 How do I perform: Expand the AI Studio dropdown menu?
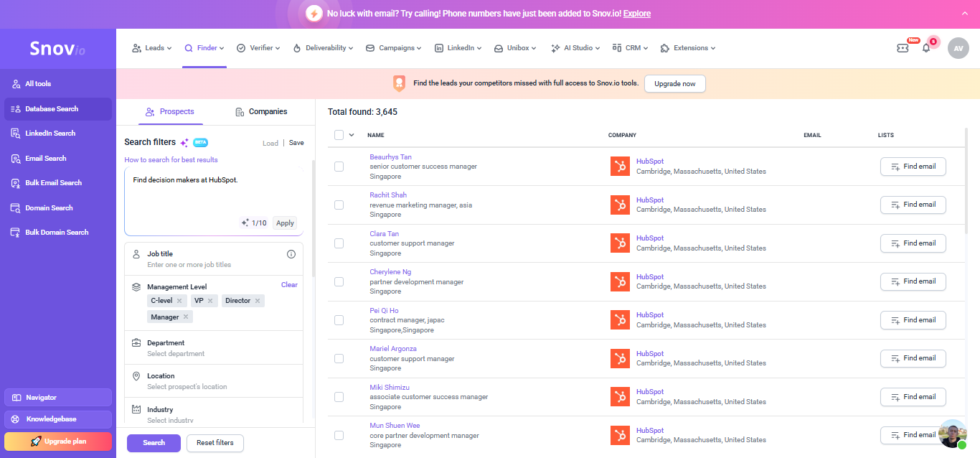(575, 48)
